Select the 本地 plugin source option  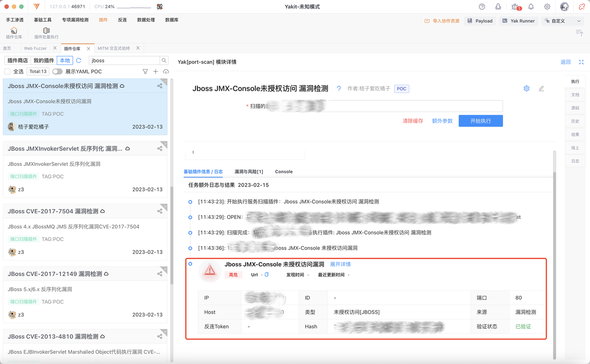tap(65, 60)
